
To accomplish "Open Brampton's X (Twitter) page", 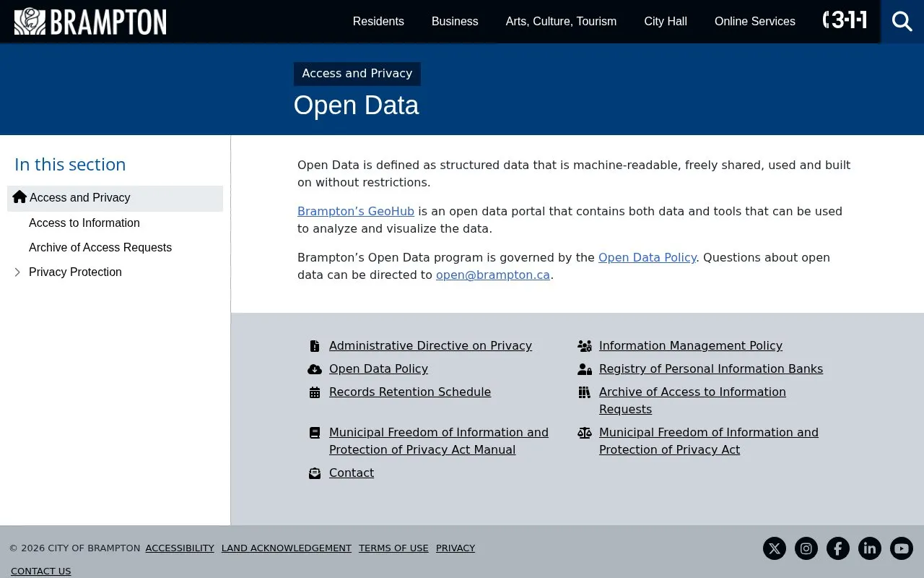I will tap(775, 548).
